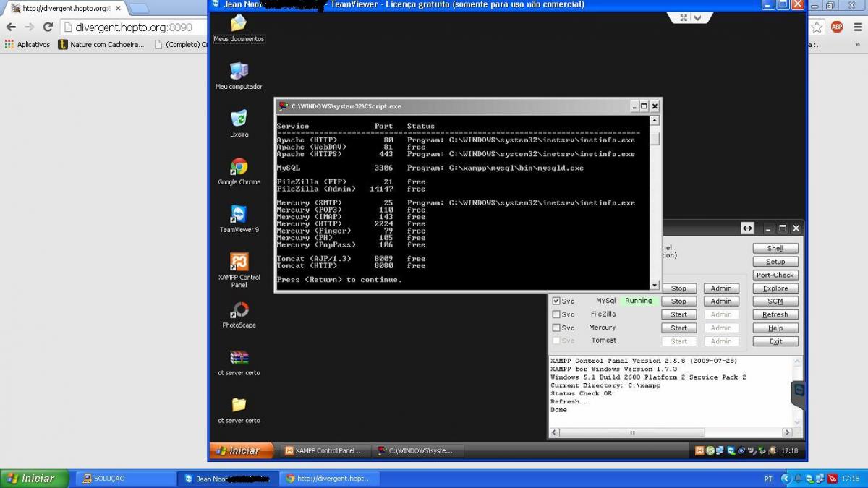Screen dimensions: 868x488
Task: Open Meus documentos desktop icon
Action: coord(239,29)
